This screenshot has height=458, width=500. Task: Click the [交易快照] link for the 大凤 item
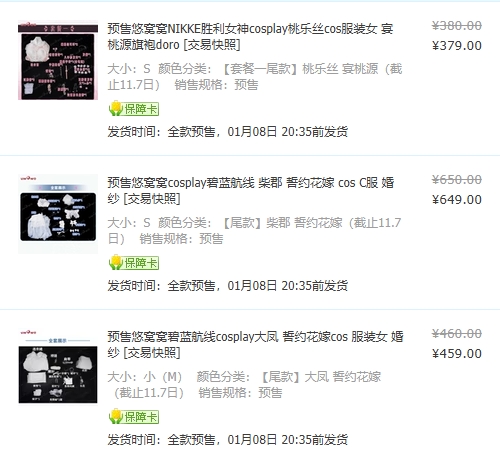pos(152,353)
